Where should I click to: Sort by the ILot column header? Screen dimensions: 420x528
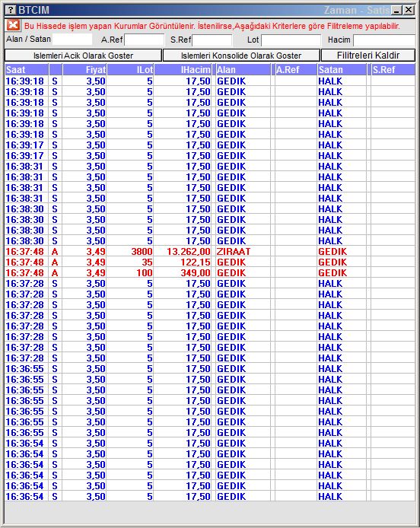[x=130, y=70]
